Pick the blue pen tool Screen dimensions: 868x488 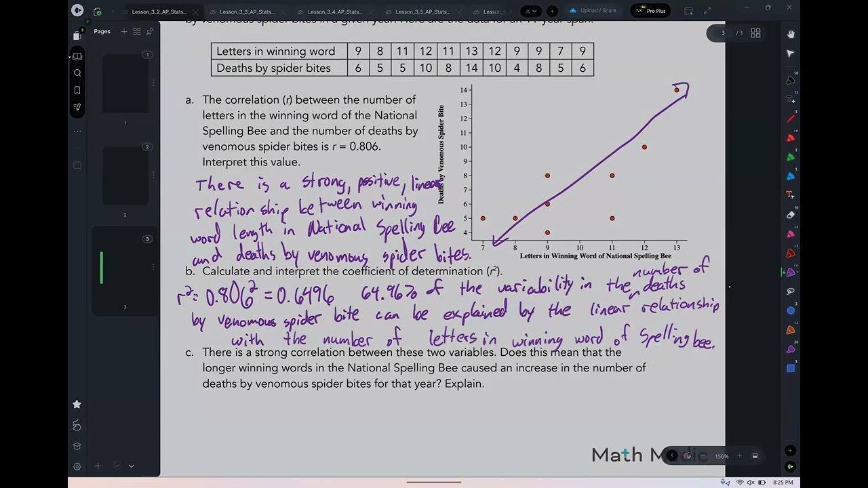(x=791, y=176)
